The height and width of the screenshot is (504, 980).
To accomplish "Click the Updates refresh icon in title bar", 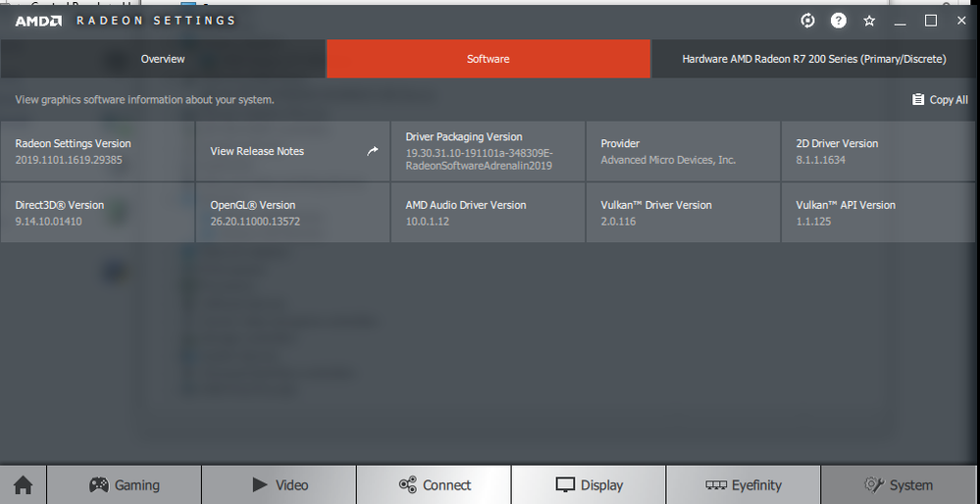I will (x=807, y=21).
